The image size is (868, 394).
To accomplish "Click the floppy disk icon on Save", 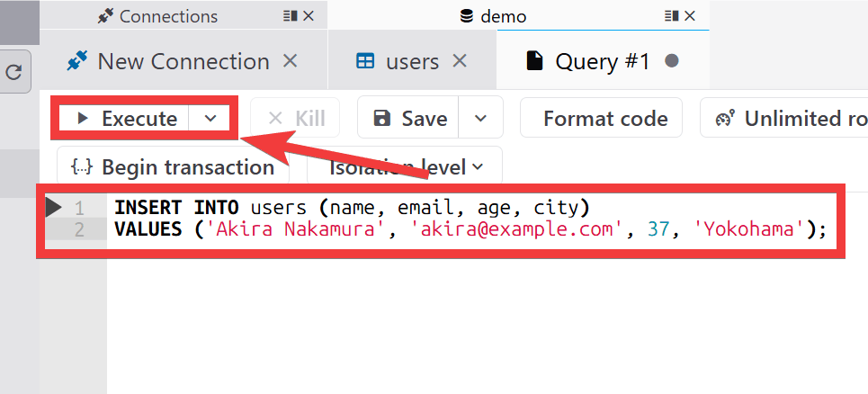I will (x=382, y=118).
